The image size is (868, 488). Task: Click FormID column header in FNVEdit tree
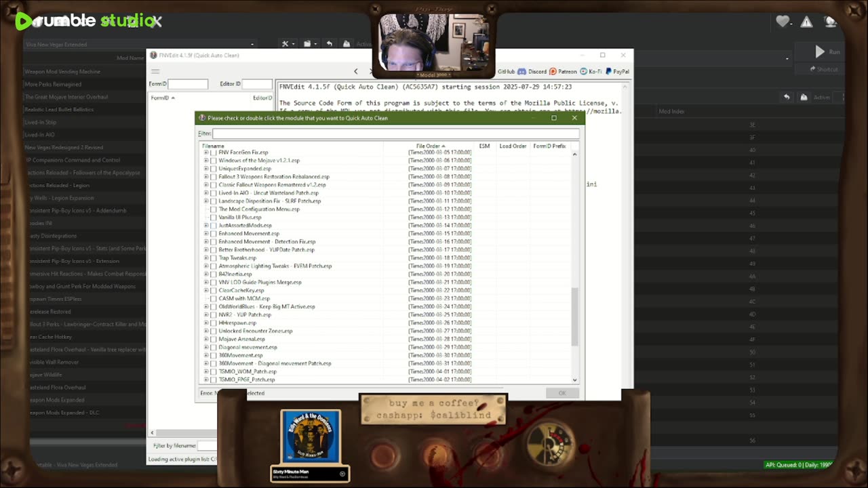[x=162, y=98]
